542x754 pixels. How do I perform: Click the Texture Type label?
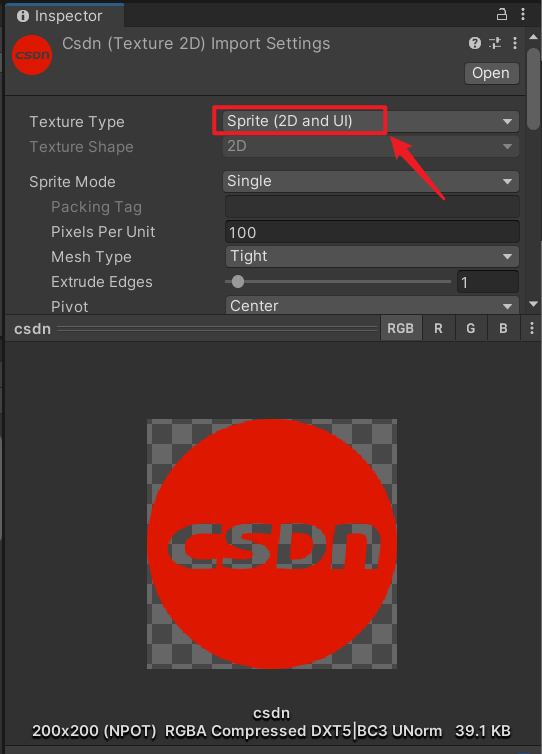tap(77, 122)
